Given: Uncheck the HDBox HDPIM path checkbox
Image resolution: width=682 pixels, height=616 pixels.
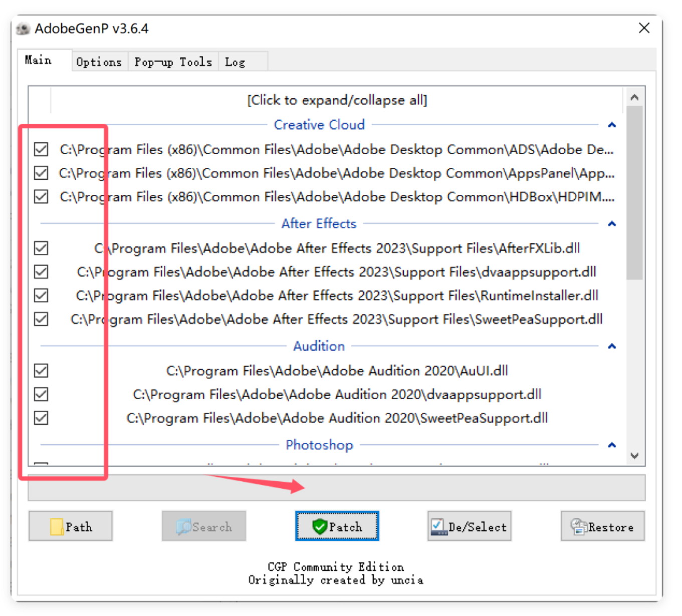Looking at the screenshot, I should click(x=41, y=196).
